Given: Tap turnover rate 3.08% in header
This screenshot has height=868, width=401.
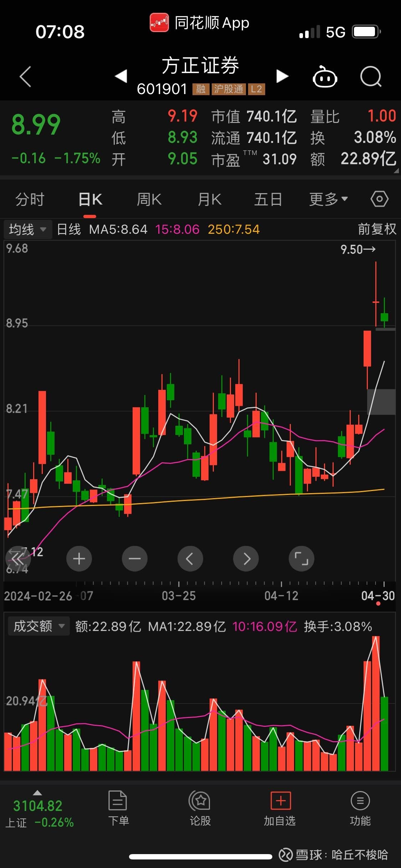Looking at the screenshot, I should (375, 138).
